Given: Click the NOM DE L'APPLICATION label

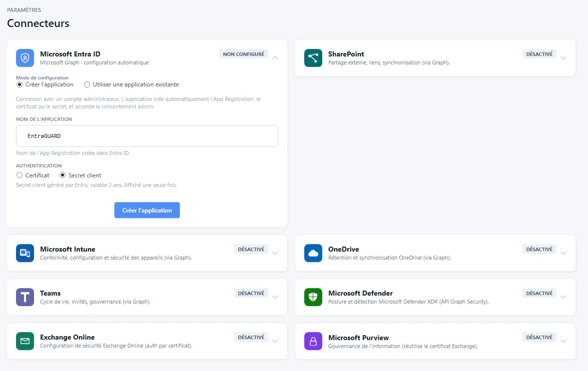Looking at the screenshot, I should pyautogui.click(x=44, y=119).
